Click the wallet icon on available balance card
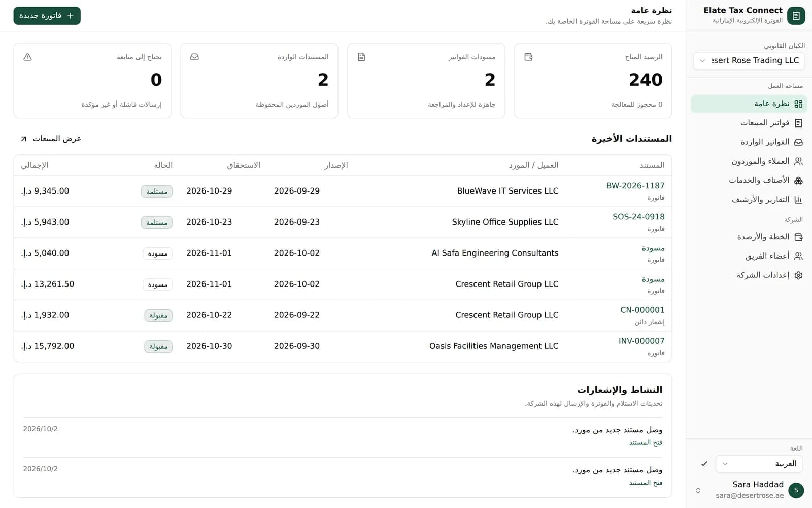 coord(528,57)
